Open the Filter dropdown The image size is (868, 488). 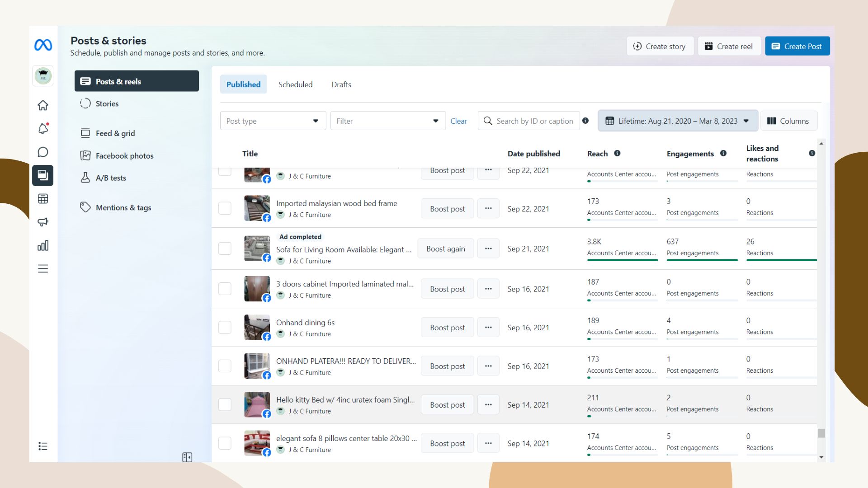click(x=387, y=121)
